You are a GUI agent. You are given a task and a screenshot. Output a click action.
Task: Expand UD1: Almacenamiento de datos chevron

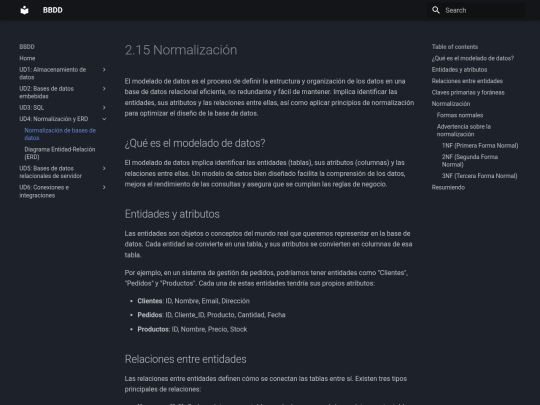(104, 70)
